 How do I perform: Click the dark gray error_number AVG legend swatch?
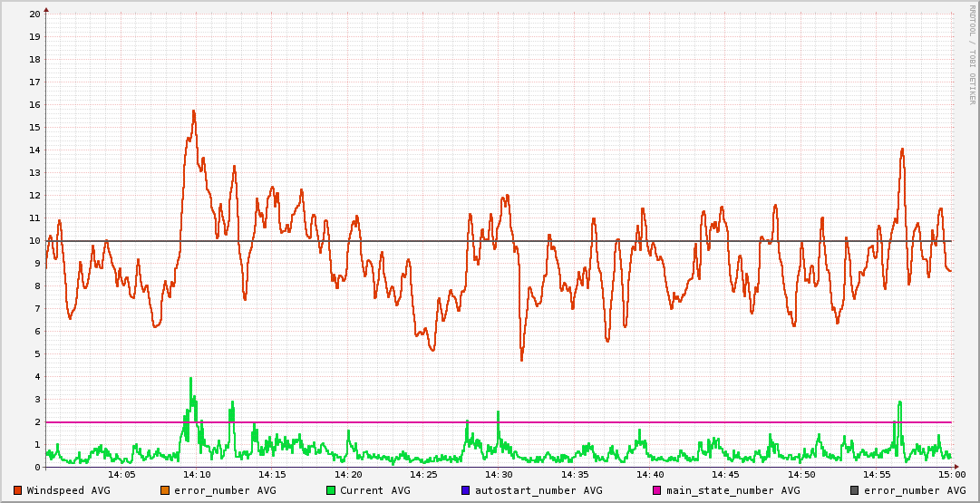(x=855, y=490)
